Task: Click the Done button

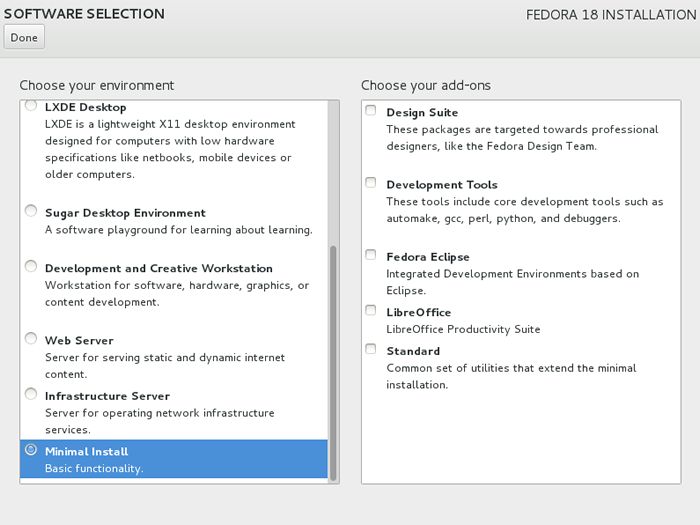Action: pyautogui.click(x=24, y=38)
